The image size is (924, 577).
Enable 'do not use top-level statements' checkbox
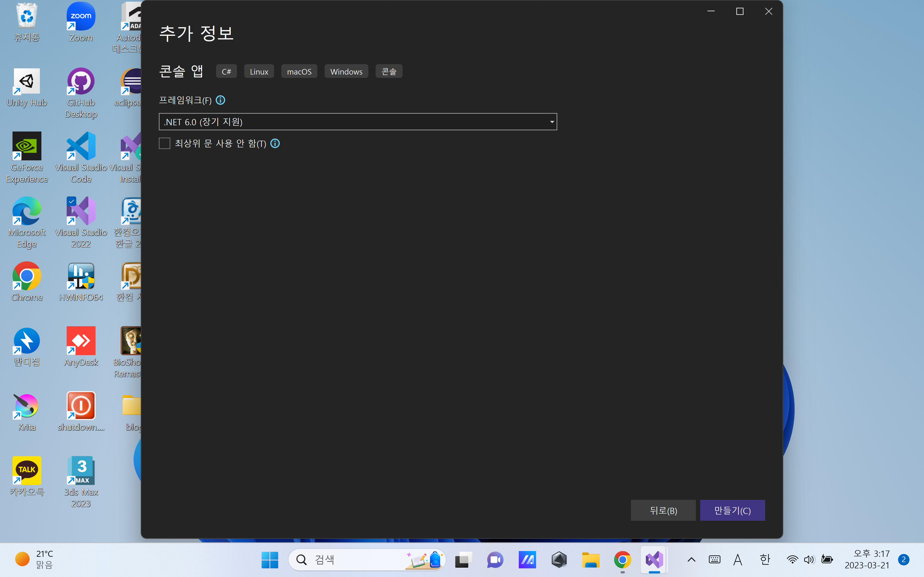(x=165, y=144)
